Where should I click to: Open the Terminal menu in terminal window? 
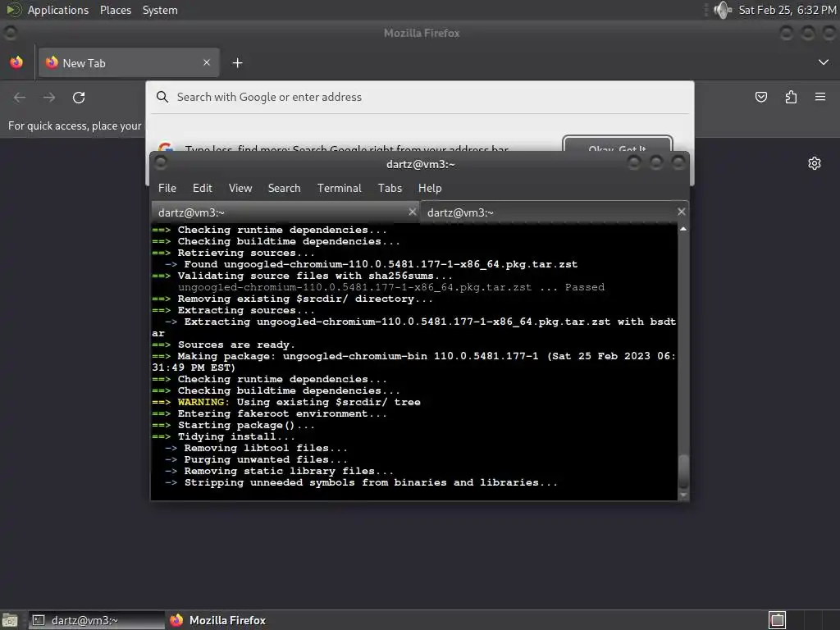click(x=339, y=188)
